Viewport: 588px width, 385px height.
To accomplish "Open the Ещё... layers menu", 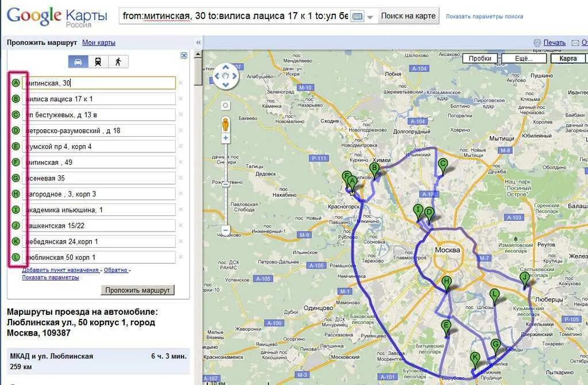I will 524,59.
